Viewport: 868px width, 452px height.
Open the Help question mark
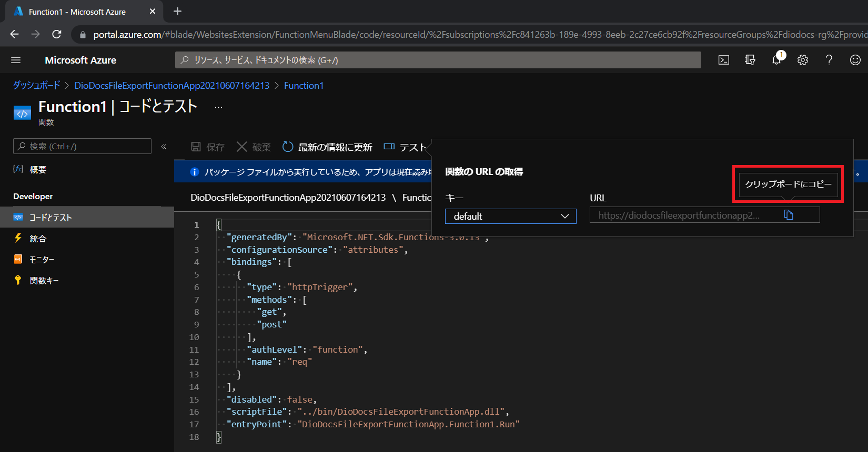click(829, 60)
